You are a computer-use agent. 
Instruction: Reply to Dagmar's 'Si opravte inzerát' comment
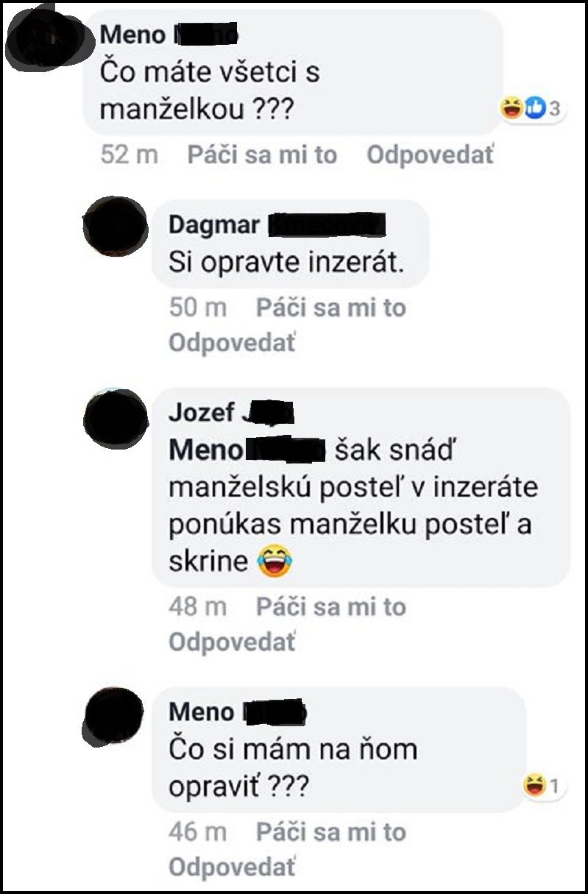point(233,343)
